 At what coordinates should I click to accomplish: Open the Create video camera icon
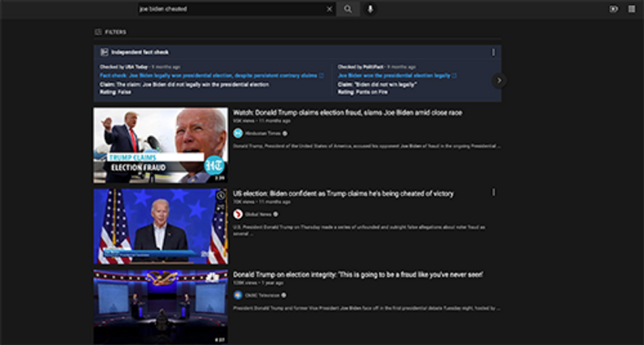click(614, 9)
